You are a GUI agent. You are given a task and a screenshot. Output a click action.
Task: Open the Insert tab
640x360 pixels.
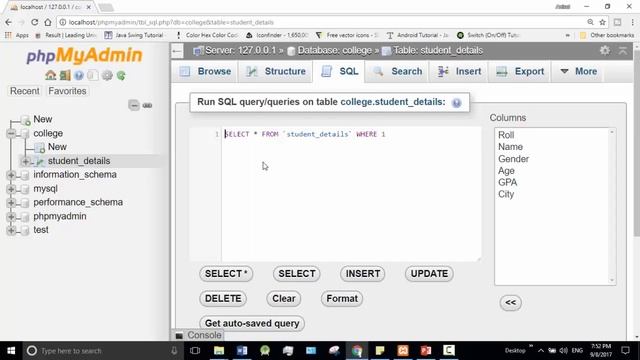pos(459,71)
